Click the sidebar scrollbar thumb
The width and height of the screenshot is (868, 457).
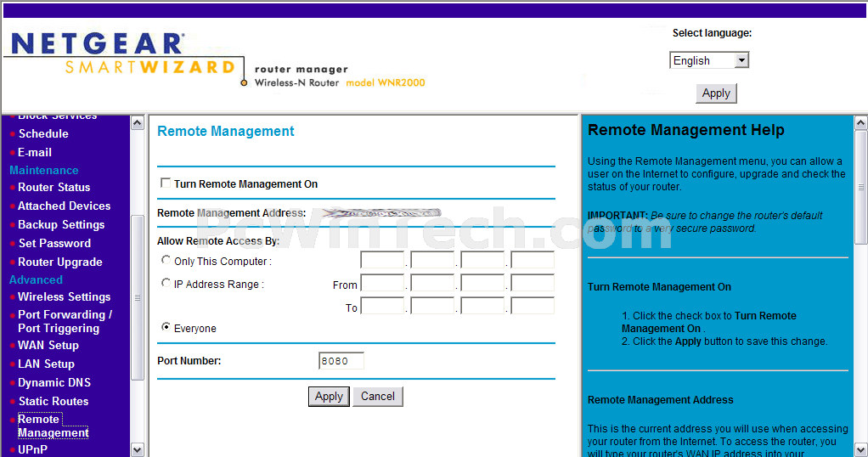138,297
